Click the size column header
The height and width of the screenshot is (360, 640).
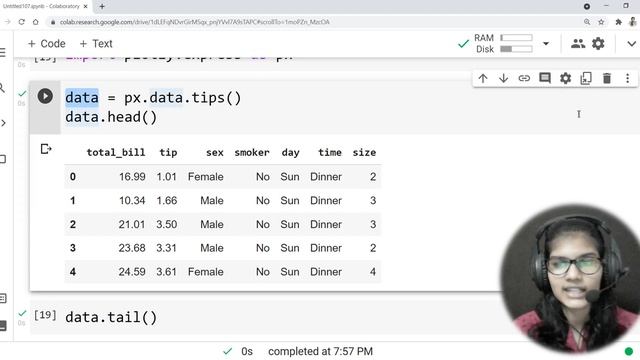364,153
